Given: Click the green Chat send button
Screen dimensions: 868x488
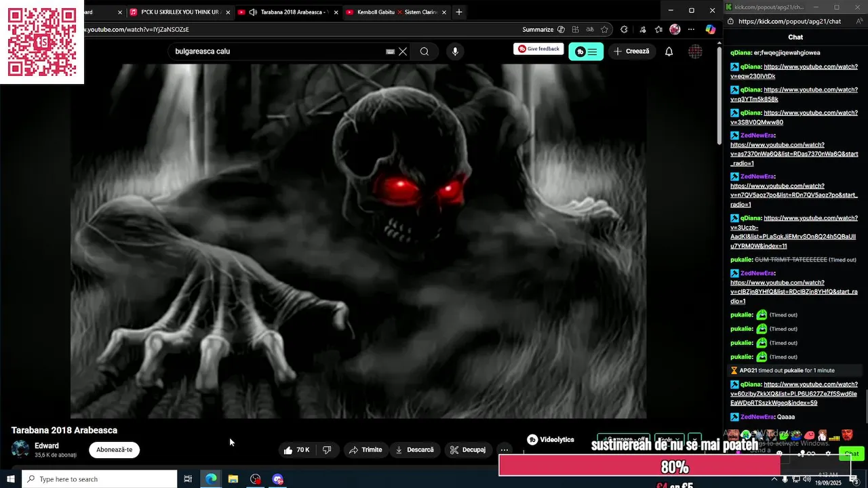Looking at the screenshot, I should point(852,454).
